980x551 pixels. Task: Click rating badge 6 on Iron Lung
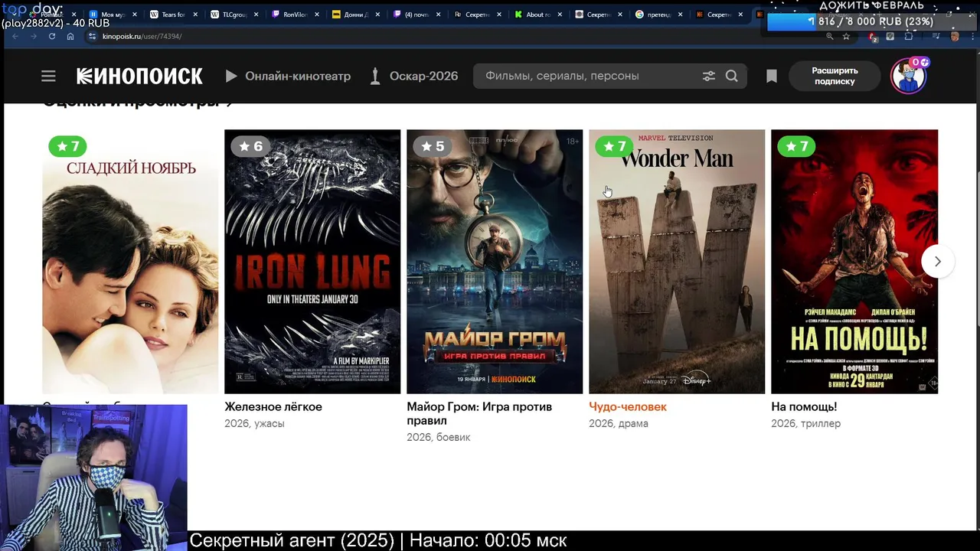point(250,146)
